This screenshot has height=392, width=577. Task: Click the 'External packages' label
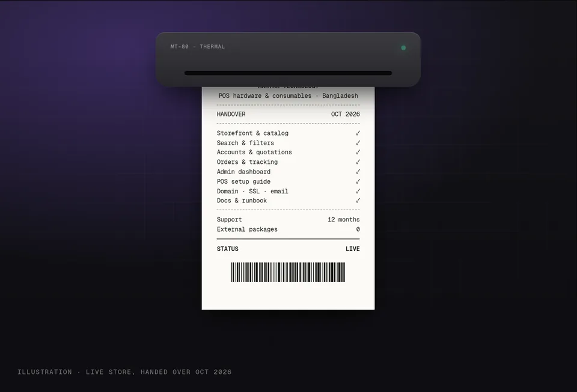pyautogui.click(x=247, y=229)
